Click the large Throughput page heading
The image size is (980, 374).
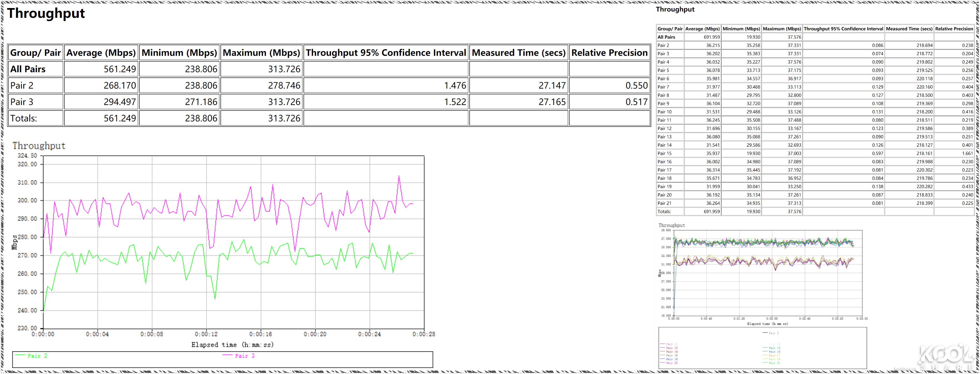(46, 13)
